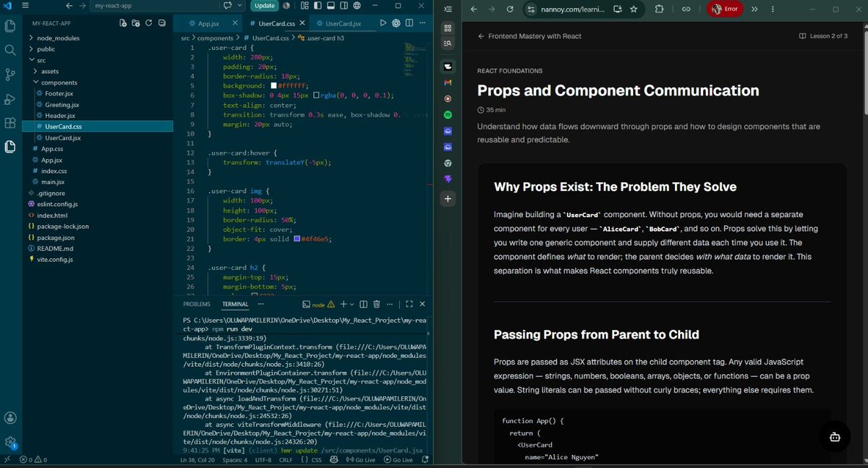
Task: Open the Explorer view in VS Code
Action: point(10,26)
